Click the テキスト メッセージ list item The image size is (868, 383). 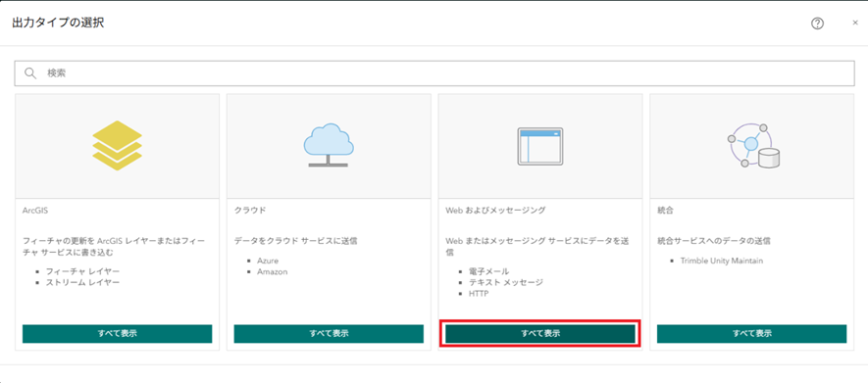click(x=506, y=282)
